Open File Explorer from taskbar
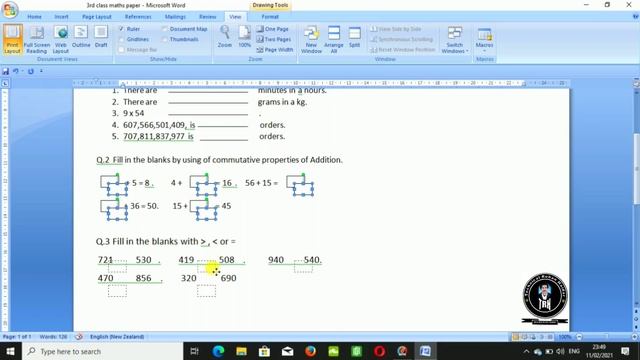Screen dimensions: 640x360 pyautogui.click(x=241, y=351)
